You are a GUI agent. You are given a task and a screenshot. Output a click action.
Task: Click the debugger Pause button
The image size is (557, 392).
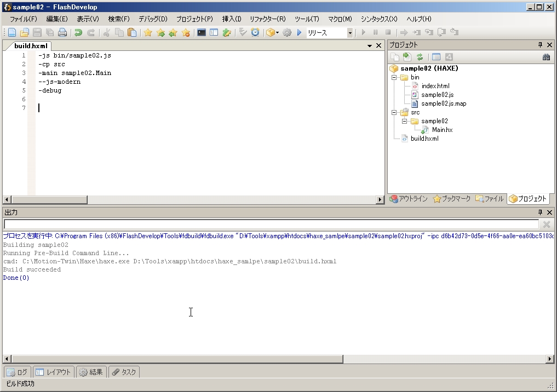click(376, 32)
